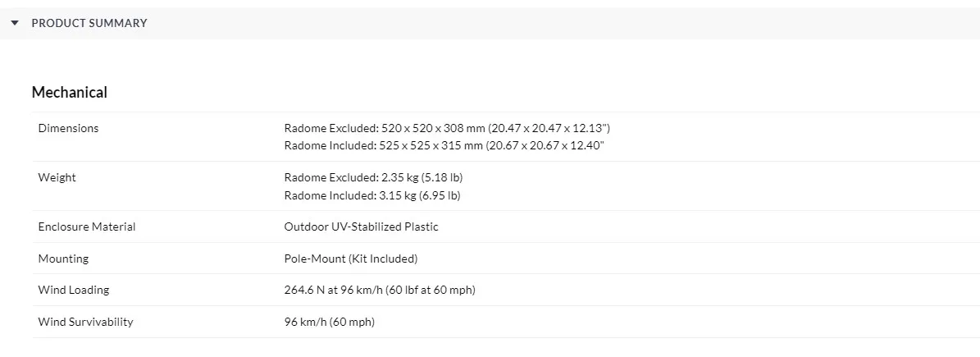The width and height of the screenshot is (980, 357).
Task: Click the 20.67 x 20.67 x 12.40" imperial dimensions
Action: (x=545, y=146)
